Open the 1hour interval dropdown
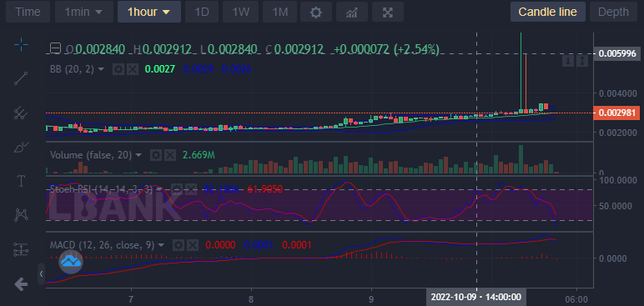Viewport: 644px width, 306px height. (149, 12)
